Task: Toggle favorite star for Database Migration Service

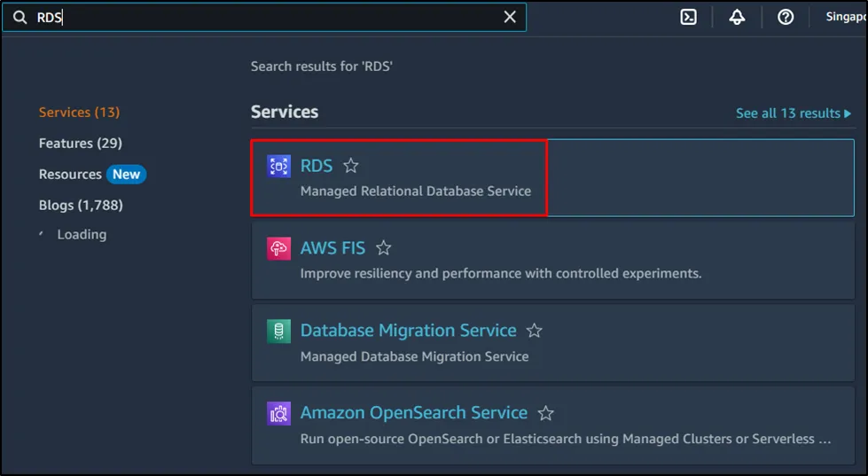Action: tap(534, 331)
